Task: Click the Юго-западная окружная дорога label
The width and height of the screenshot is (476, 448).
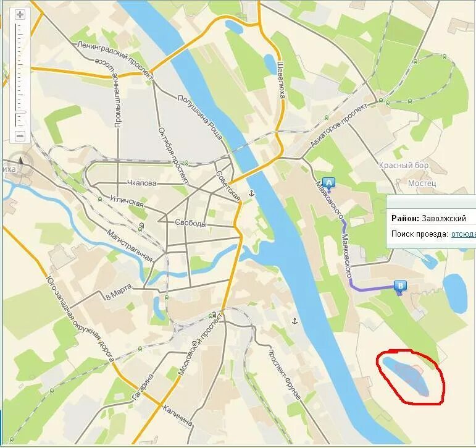Action: click(x=80, y=319)
